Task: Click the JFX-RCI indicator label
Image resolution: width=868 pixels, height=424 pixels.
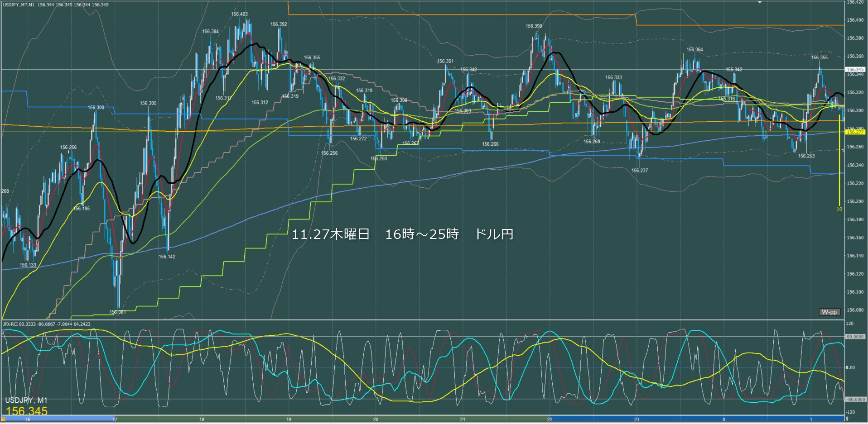Action: [13, 324]
